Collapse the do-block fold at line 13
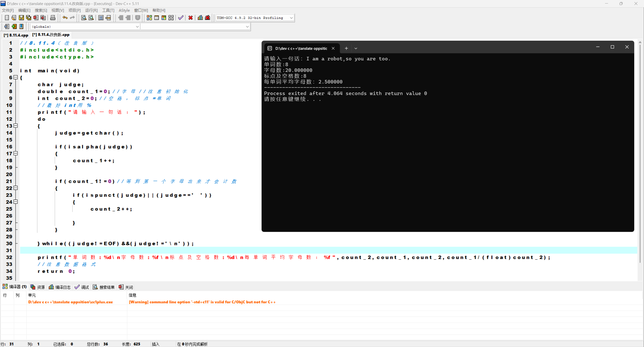Screen dimensions: 644x347 tap(16, 126)
